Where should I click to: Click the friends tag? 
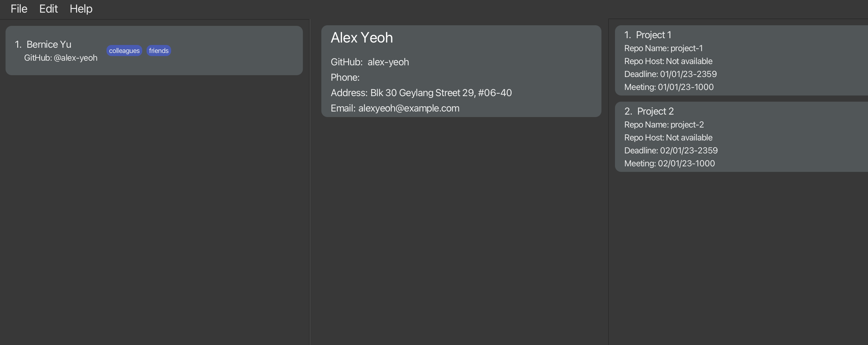(159, 51)
